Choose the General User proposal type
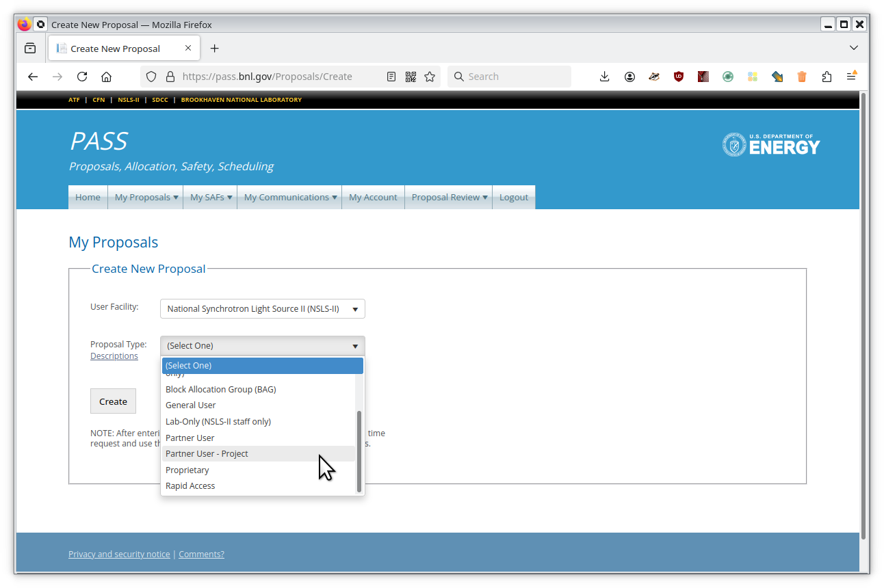884x588 pixels. [x=259, y=405]
